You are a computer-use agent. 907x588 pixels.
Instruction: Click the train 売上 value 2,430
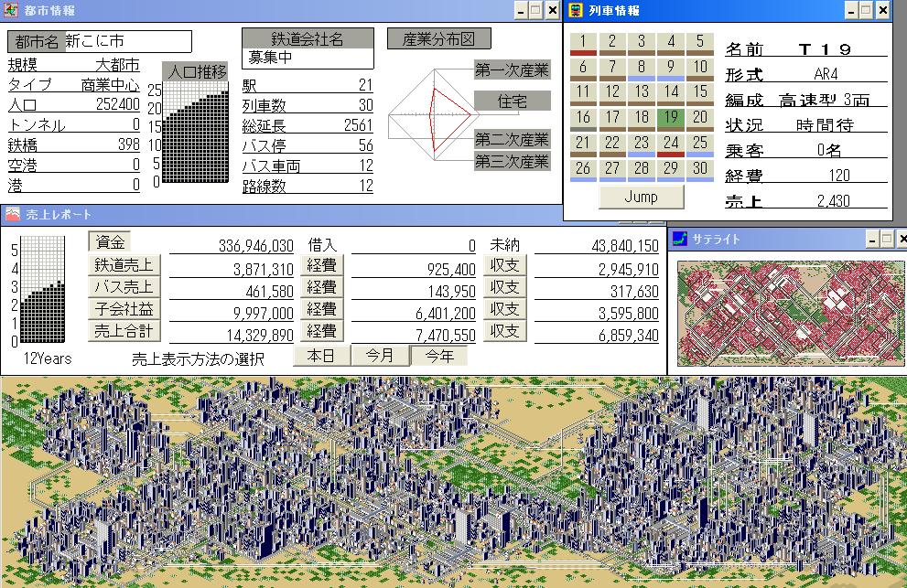[834, 200]
